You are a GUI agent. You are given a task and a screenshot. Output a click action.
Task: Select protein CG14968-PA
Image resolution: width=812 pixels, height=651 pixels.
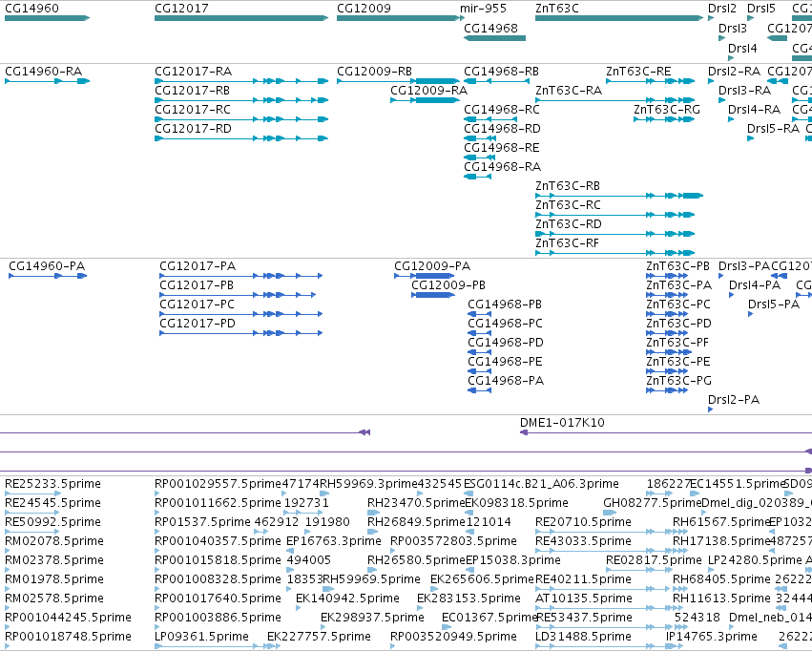click(x=506, y=381)
